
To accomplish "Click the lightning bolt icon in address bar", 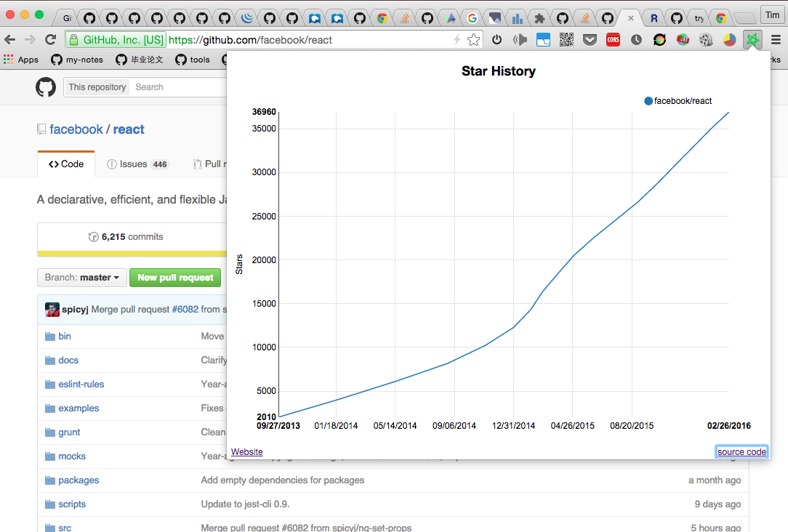I will pos(457,40).
